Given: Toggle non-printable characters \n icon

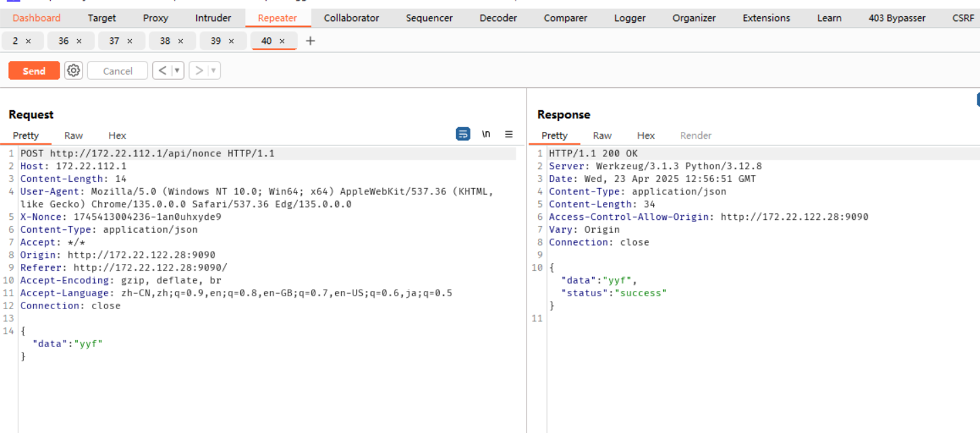Looking at the screenshot, I should pos(486,134).
